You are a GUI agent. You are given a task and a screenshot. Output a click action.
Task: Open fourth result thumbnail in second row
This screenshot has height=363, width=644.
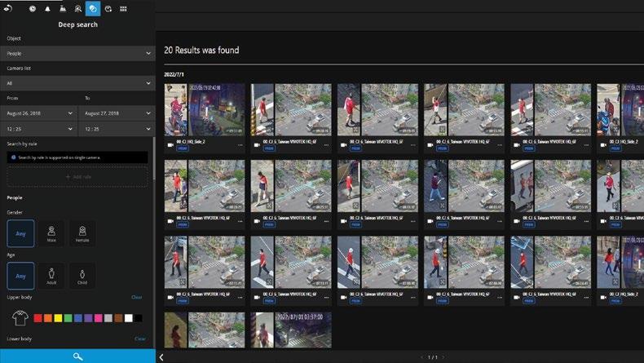click(x=464, y=186)
